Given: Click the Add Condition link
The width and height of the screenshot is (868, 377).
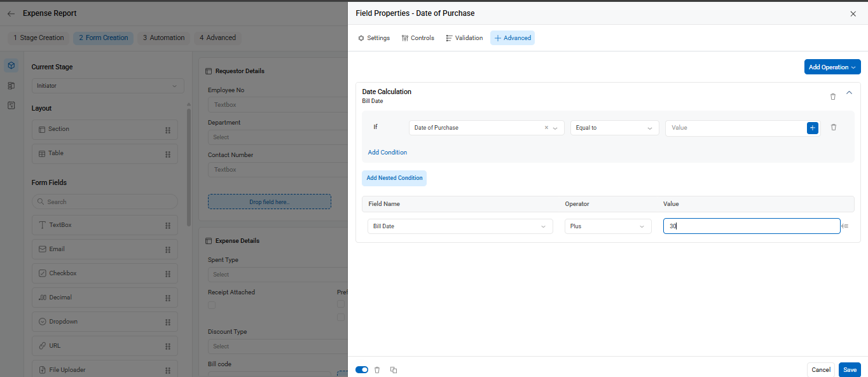Looking at the screenshot, I should pos(387,153).
